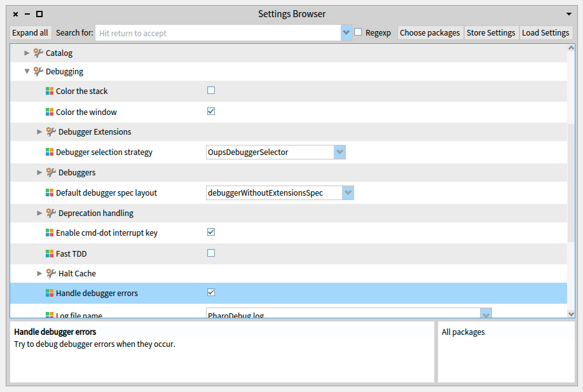Click the setting icon next to Fast TDD
This screenshot has height=392, width=583.
pos(50,254)
